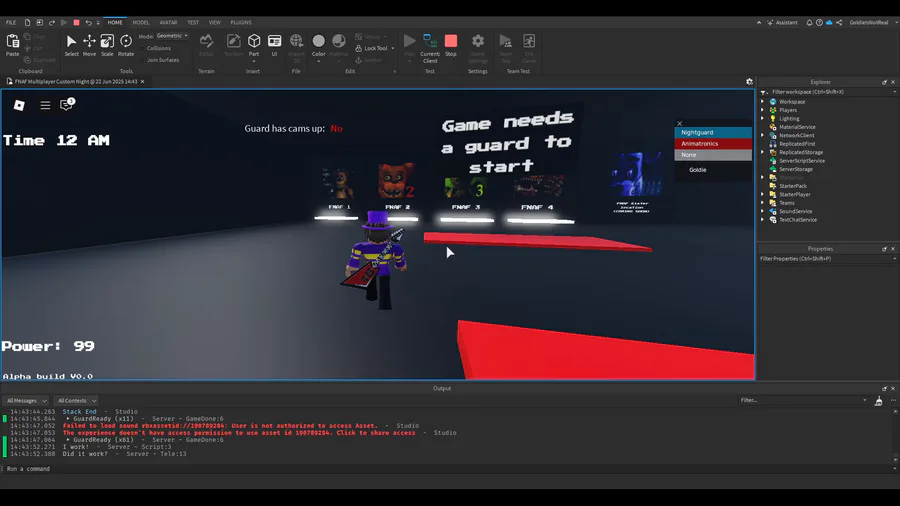
Task: Switch to the MODEL ribbon tab
Action: (x=141, y=22)
